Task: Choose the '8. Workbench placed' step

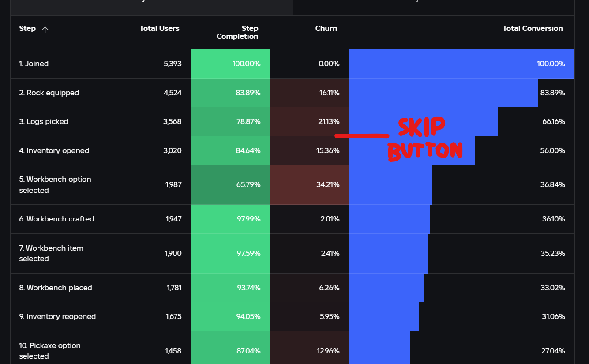Action: coord(56,288)
